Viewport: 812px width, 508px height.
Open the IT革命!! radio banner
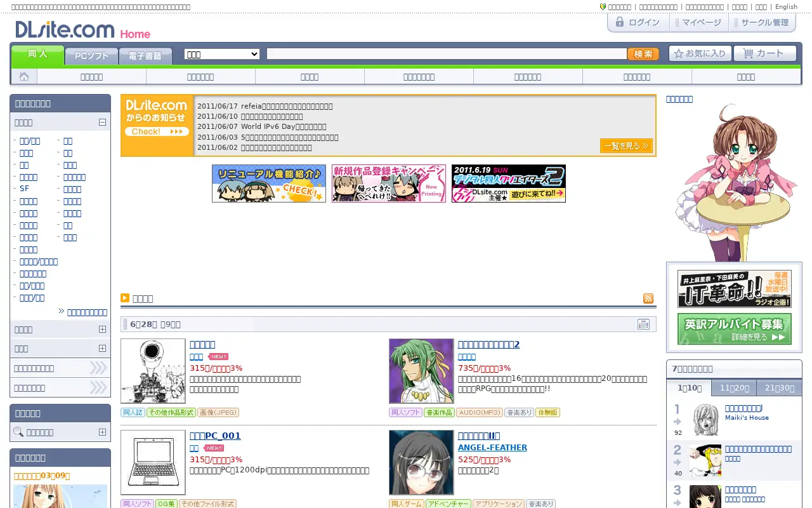(734, 289)
